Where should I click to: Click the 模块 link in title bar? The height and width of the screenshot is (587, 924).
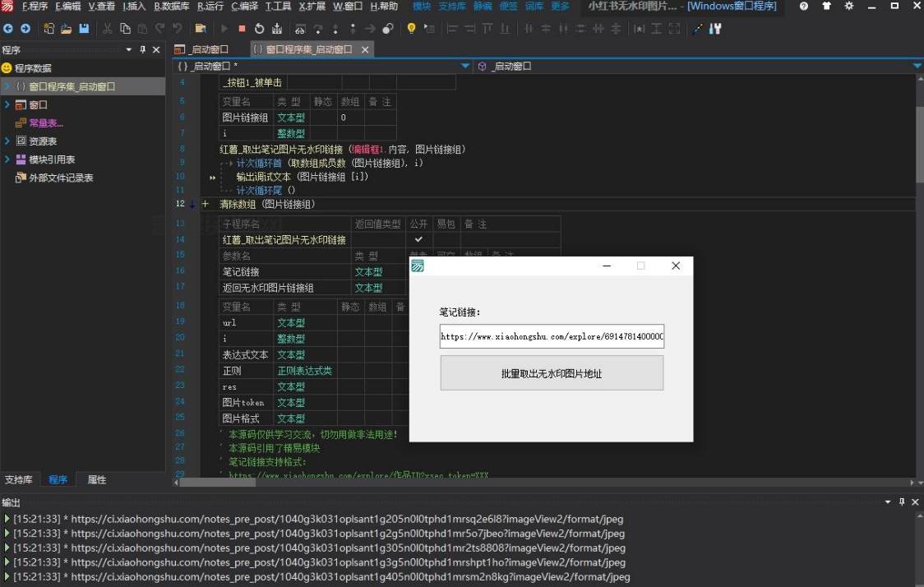(422, 6)
